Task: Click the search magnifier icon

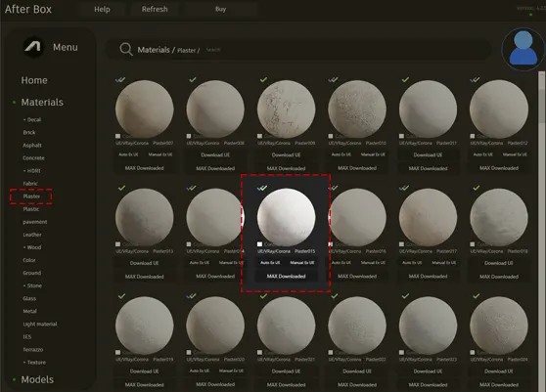Action: [125, 49]
